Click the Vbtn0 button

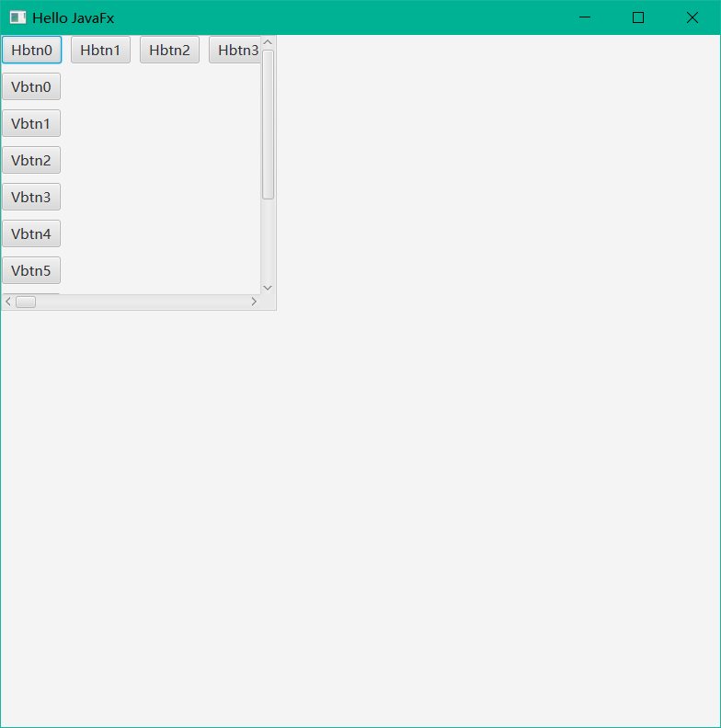click(31, 86)
